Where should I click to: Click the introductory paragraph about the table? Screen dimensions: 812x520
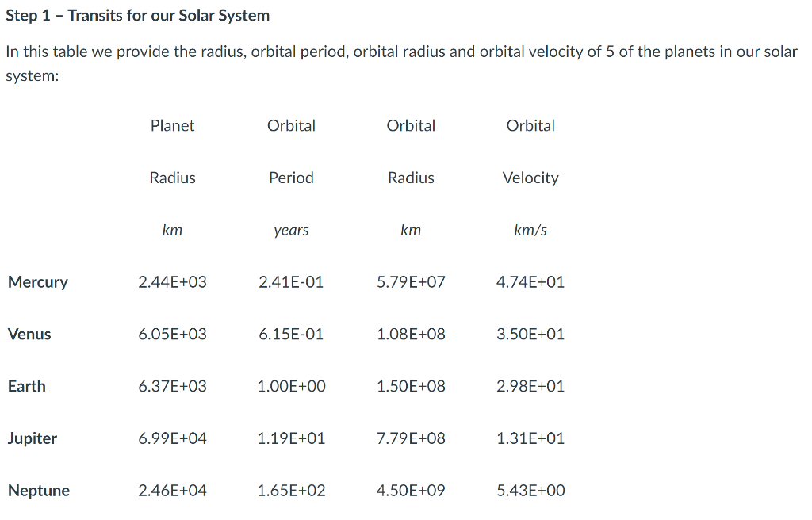402,63
